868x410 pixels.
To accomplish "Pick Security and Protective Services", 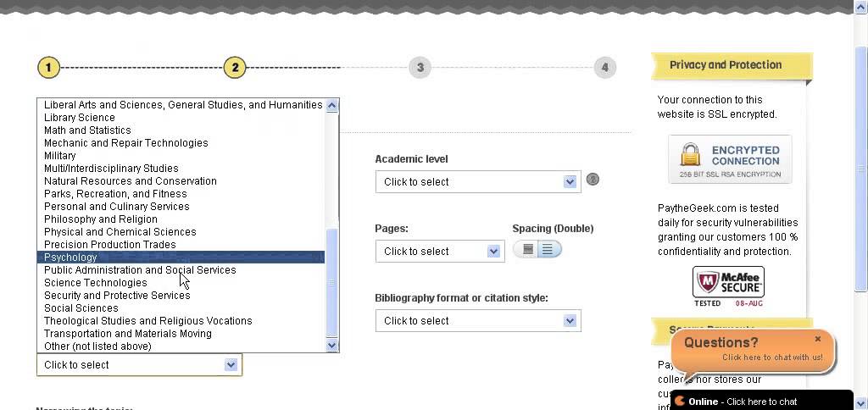I will point(181,296).
